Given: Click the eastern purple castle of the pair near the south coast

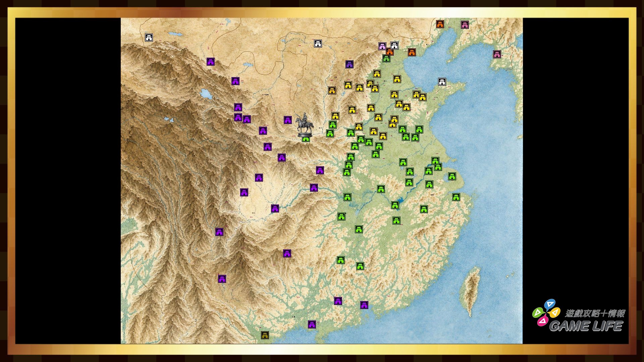Looking at the screenshot, I should (364, 305).
